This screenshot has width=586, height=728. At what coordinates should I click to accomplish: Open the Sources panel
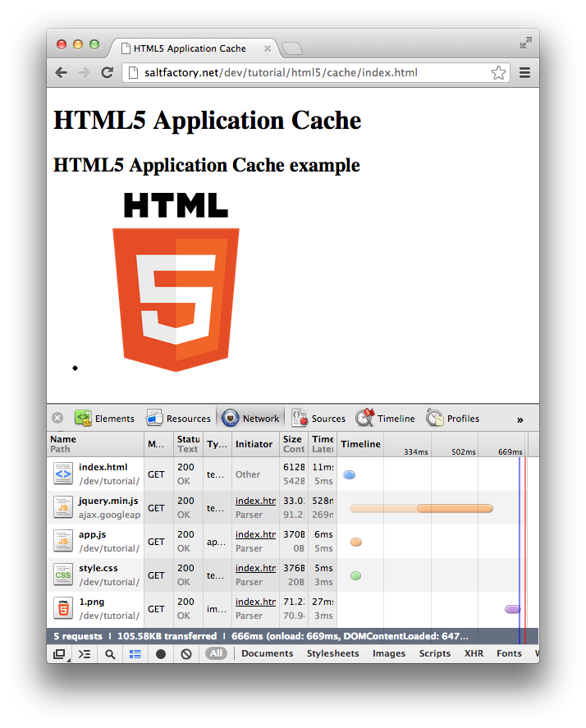click(318, 419)
